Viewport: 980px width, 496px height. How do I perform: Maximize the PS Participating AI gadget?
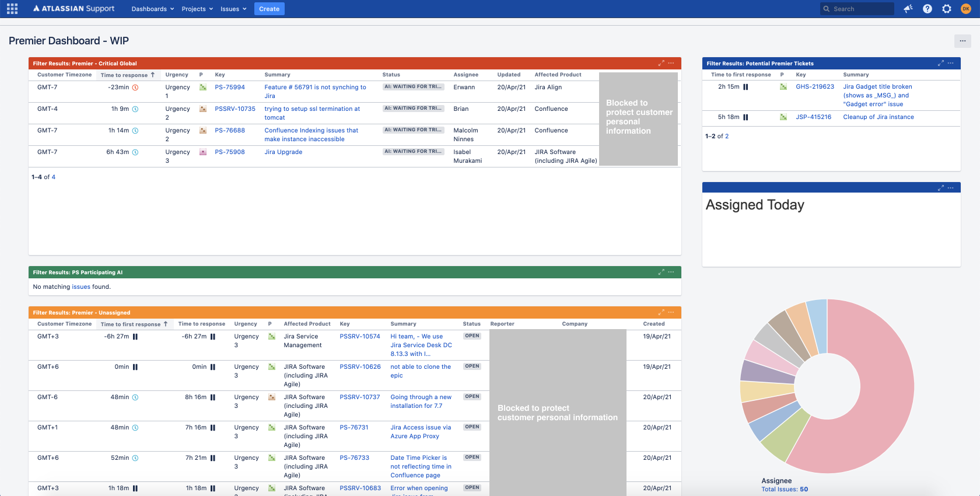pyautogui.click(x=661, y=272)
